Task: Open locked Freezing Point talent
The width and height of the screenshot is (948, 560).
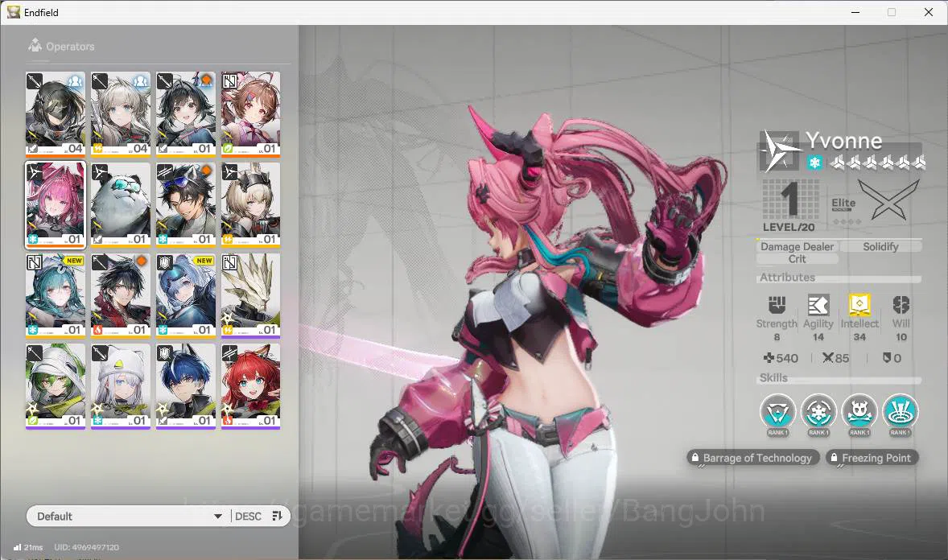Action: point(872,458)
